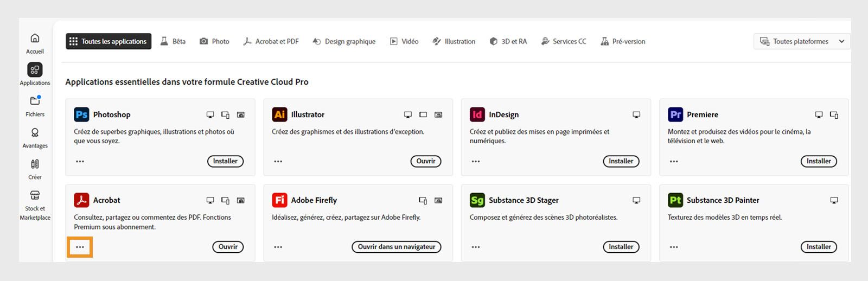Screen dimensions: 868x281
Task: Click InDesign desktop platform icon
Action: [636, 114]
